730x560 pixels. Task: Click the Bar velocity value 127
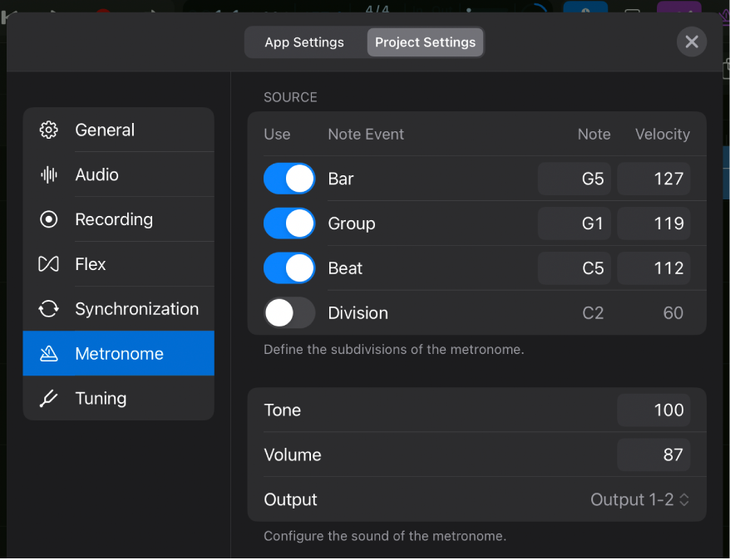(654, 178)
